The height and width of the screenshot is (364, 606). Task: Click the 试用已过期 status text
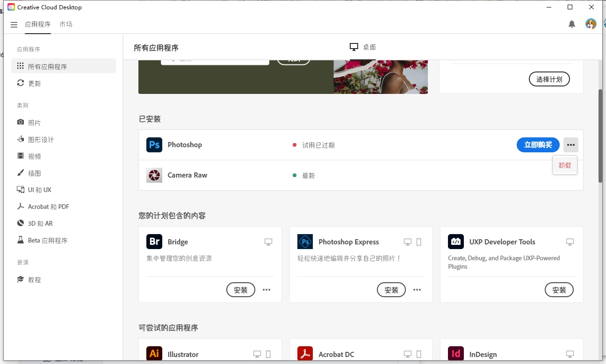[318, 145]
